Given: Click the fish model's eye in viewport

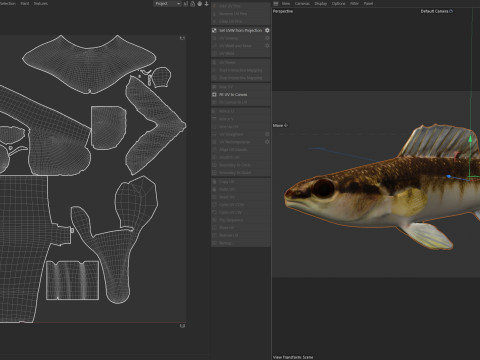Looking at the screenshot, I should [x=323, y=188].
